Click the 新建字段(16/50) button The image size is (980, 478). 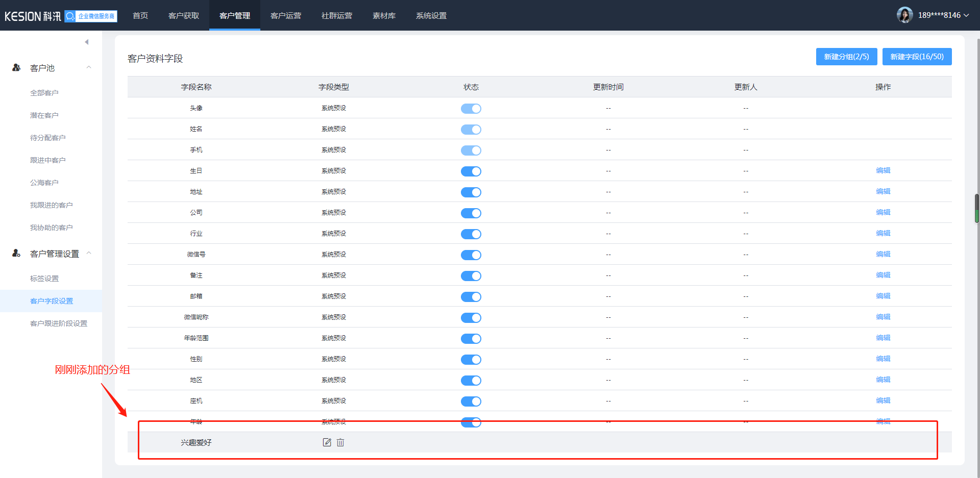coord(917,57)
